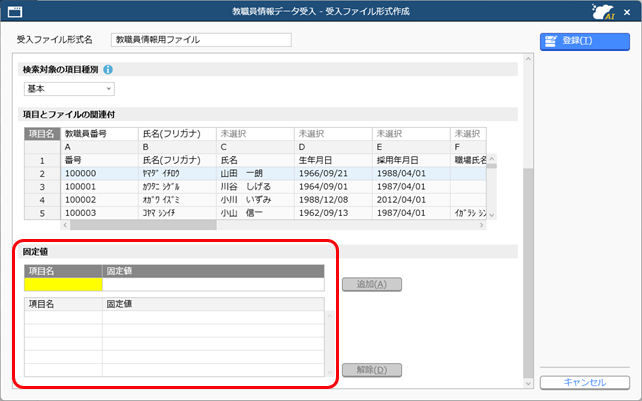Screen dimensions: 642x401
Task: Click the right arrow of grid horizontal scrollbar
Action: tap(482, 225)
